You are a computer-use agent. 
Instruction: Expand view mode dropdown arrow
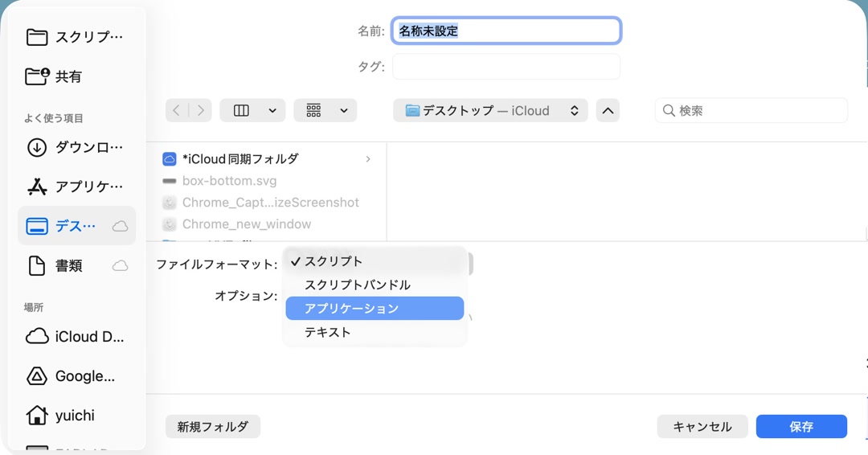tap(272, 111)
